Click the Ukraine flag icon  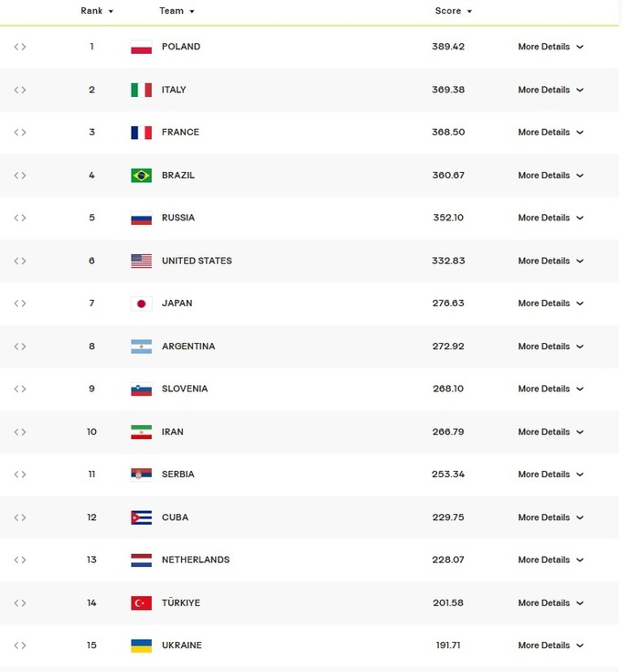tap(141, 645)
